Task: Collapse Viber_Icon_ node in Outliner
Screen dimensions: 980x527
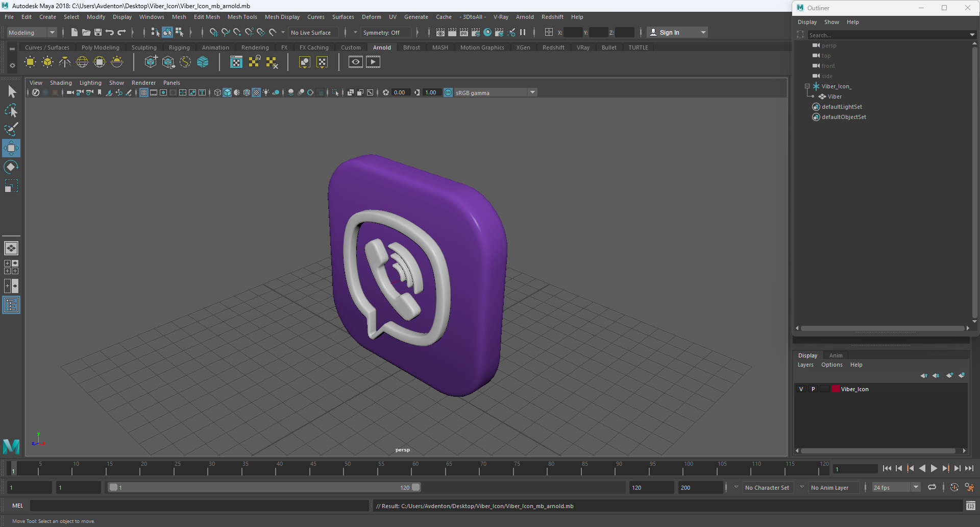Action: point(807,86)
